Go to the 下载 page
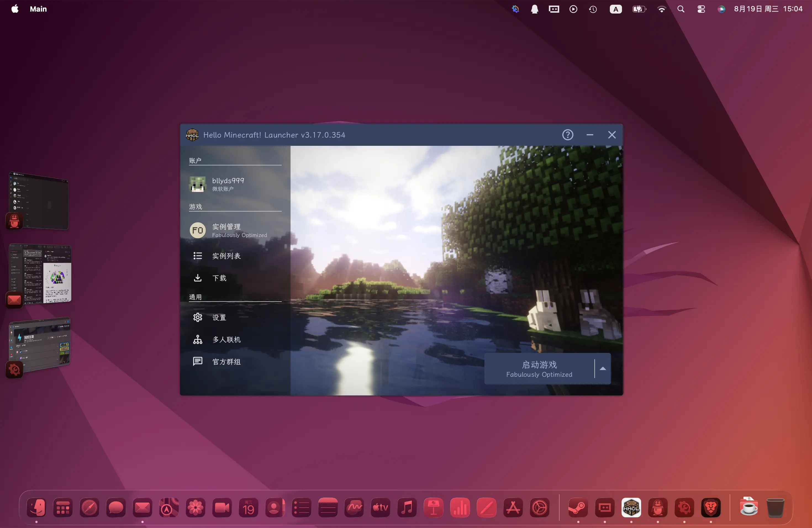This screenshot has width=812, height=528. 235,278
